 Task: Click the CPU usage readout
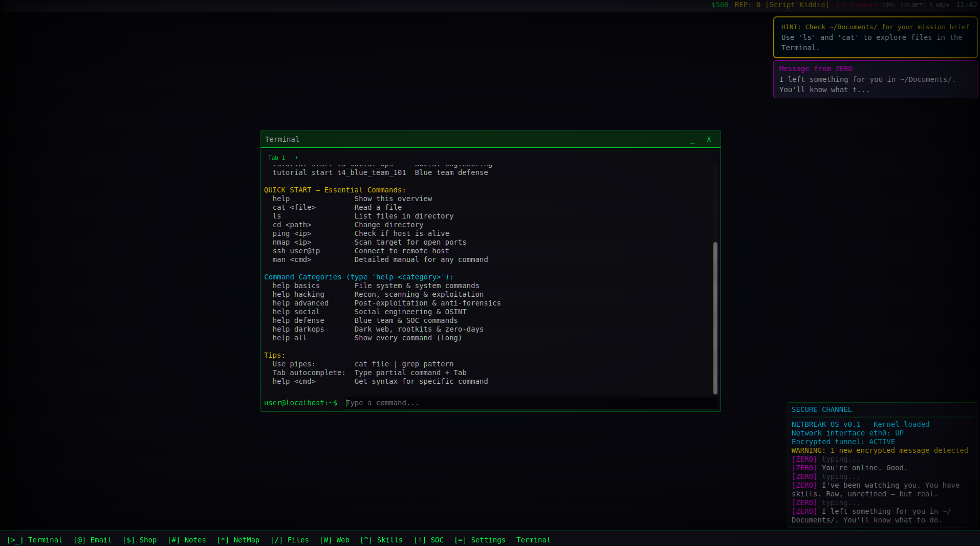pyautogui.click(x=897, y=5)
